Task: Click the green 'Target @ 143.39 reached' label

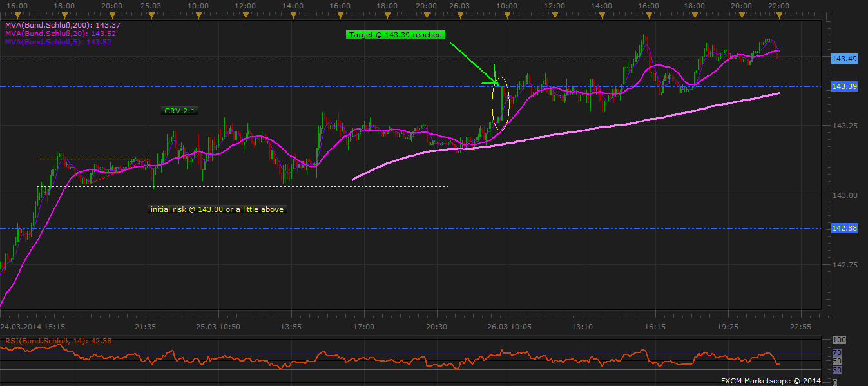Action: click(x=394, y=35)
